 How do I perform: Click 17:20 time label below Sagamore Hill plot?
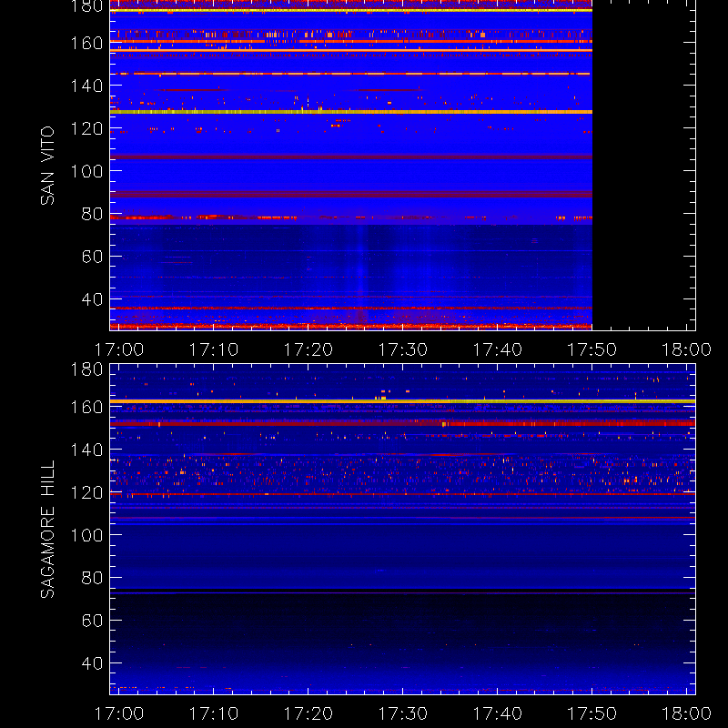pos(308,713)
